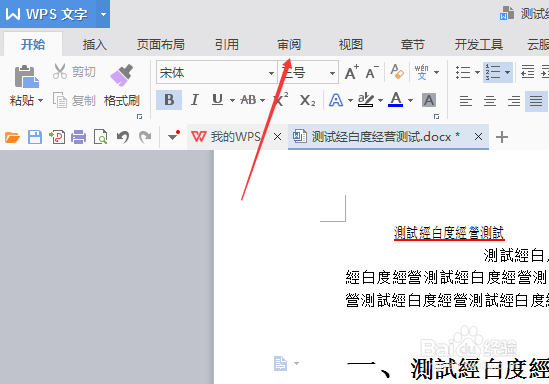Viewport: 549px width, 384px height.
Task: Expand the font size dropdown arrow
Action: click(332, 73)
